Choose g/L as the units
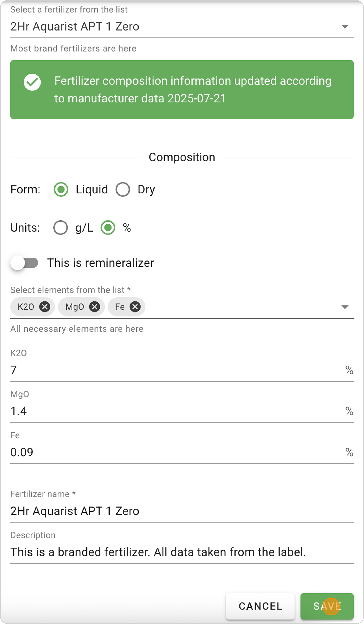Viewport: 364px width, 624px height. pos(61,228)
